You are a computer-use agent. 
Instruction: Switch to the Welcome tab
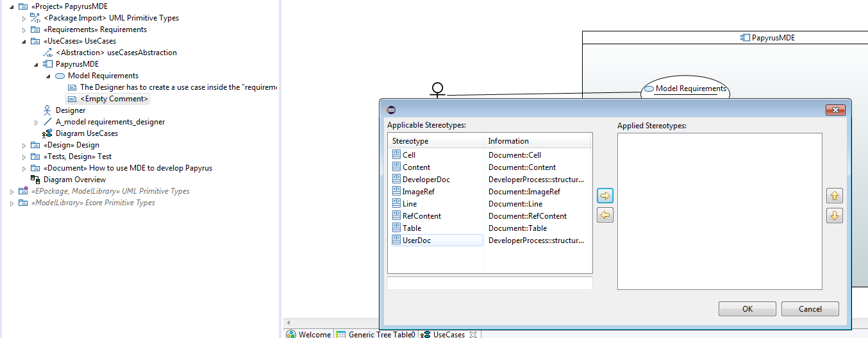pos(308,334)
